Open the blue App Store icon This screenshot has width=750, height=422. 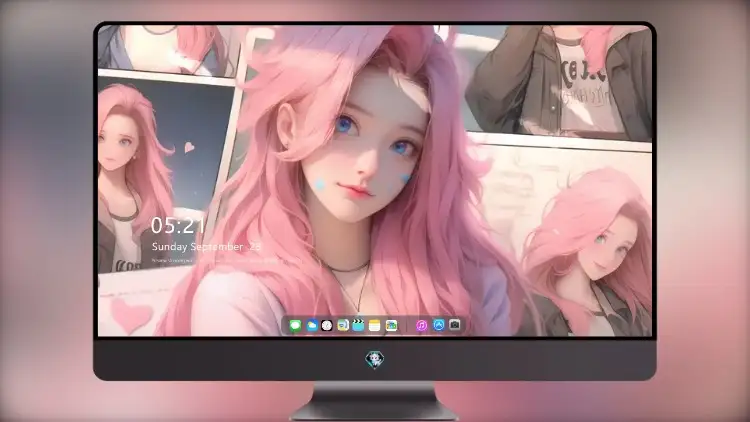point(439,325)
